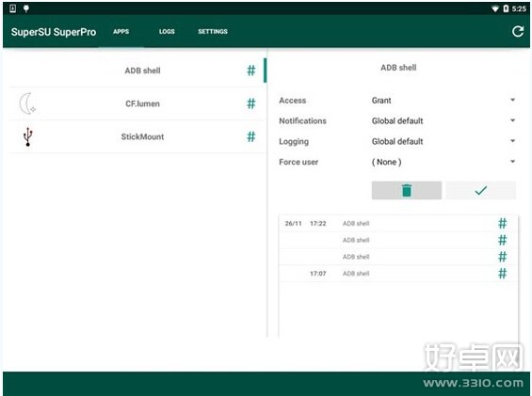Open the Logging dropdown
The image size is (532, 396).
click(443, 141)
